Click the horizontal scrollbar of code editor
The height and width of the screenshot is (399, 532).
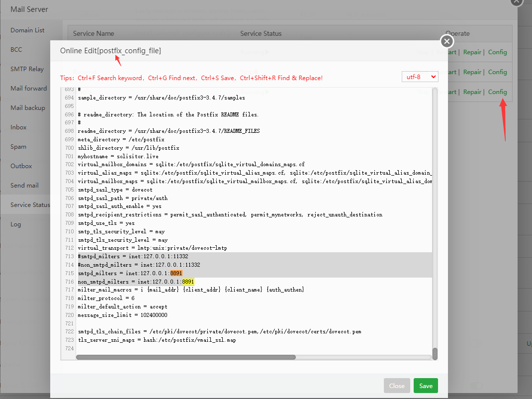(185, 357)
